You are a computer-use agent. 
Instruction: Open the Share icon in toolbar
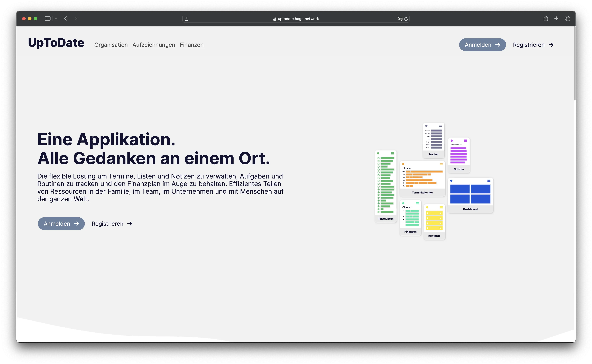click(x=546, y=18)
